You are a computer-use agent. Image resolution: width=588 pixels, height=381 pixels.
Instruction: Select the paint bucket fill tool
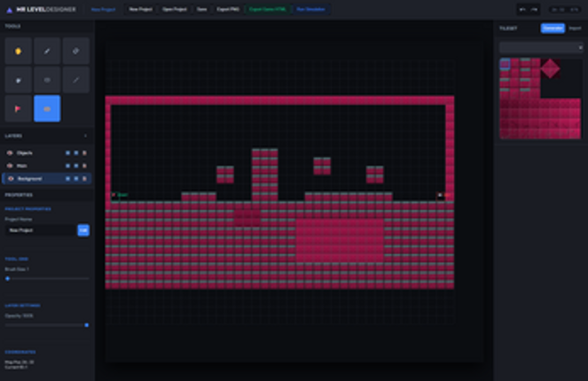click(x=18, y=80)
